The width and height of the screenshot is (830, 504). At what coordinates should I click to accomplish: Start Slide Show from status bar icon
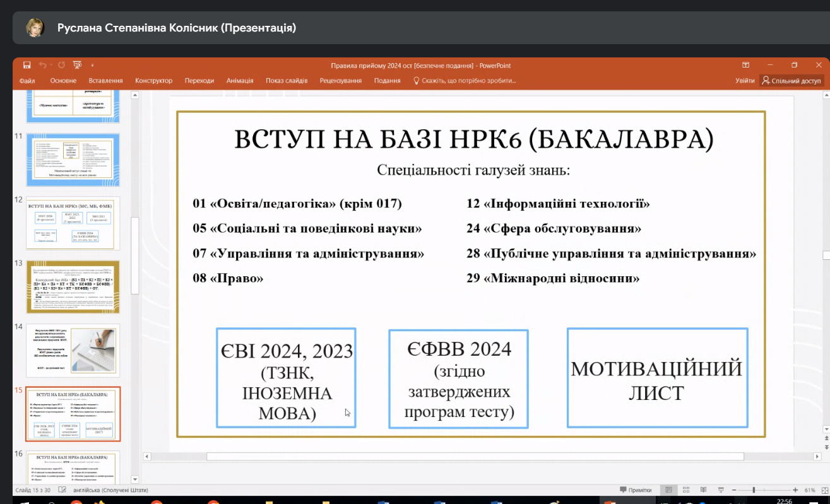[721, 489]
